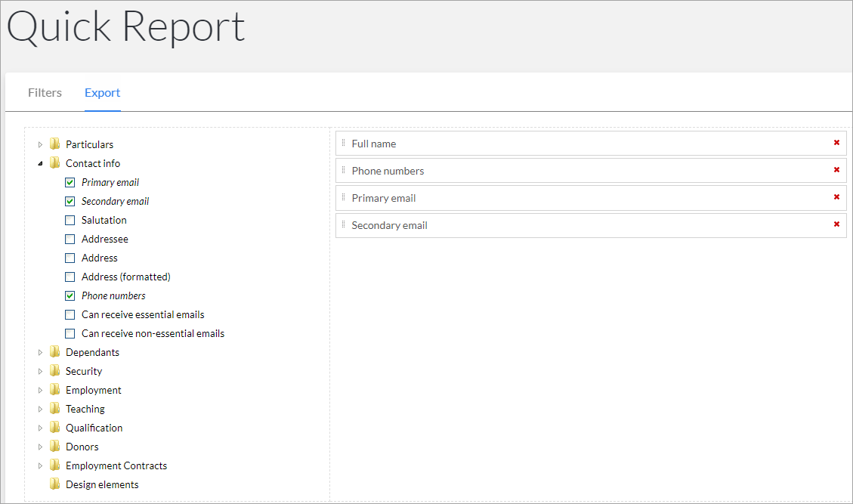Grab the drag handle of Phone numbers
The height and width of the screenshot is (504, 853).
[x=343, y=170]
